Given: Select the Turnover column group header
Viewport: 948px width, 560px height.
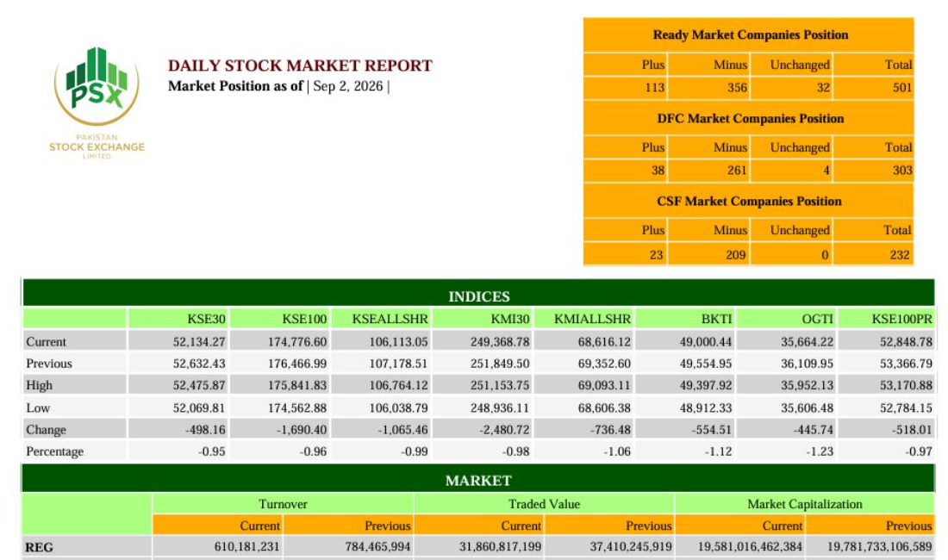Looking at the screenshot, I should tap(283, 504).
